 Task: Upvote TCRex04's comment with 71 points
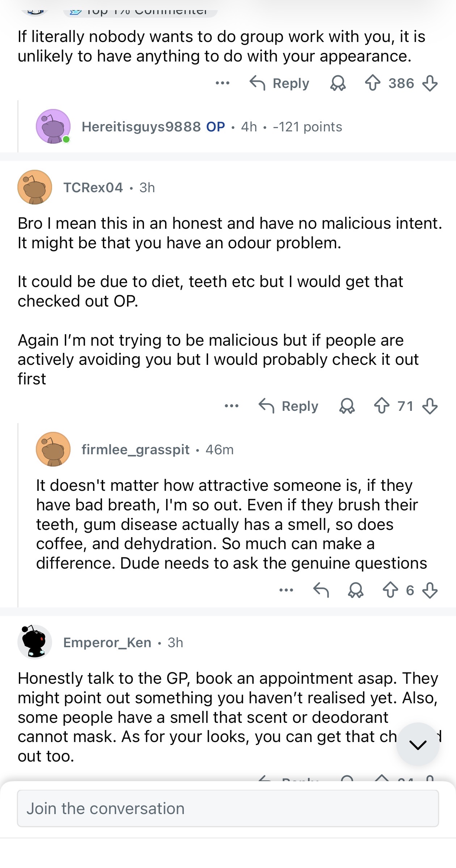click(x=381, y=406)
